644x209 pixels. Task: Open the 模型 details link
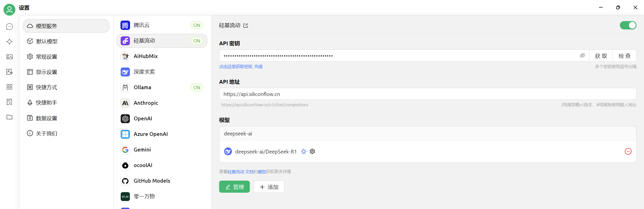pos(262,172)
